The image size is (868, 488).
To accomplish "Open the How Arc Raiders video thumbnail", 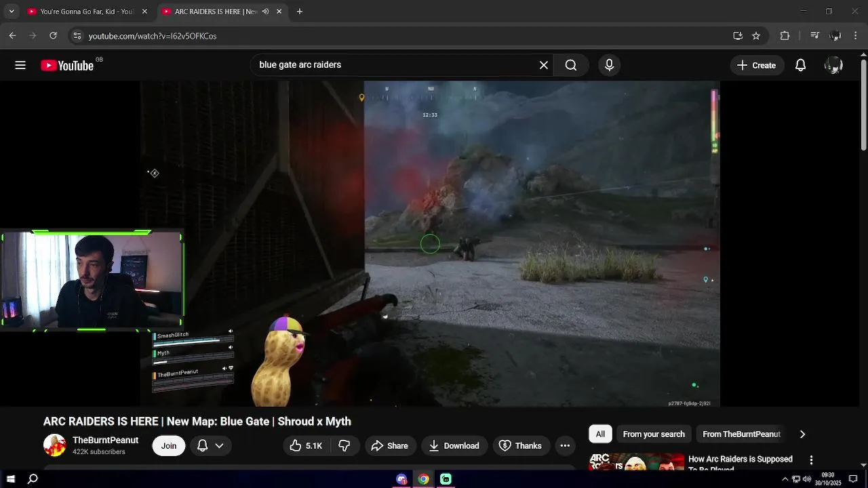I will 636,462.
